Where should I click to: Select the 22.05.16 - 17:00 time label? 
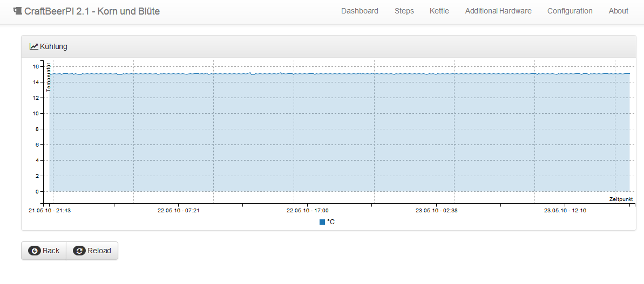tap(307, 211)
